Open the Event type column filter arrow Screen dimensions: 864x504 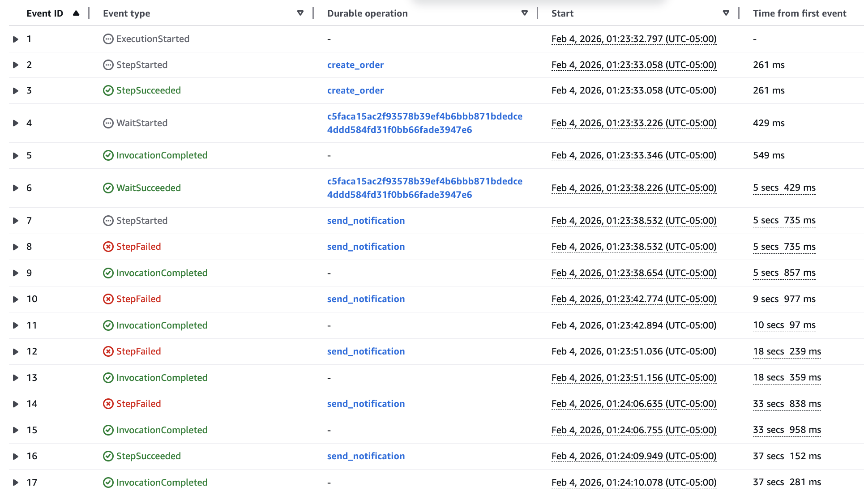tap(300, 13)
